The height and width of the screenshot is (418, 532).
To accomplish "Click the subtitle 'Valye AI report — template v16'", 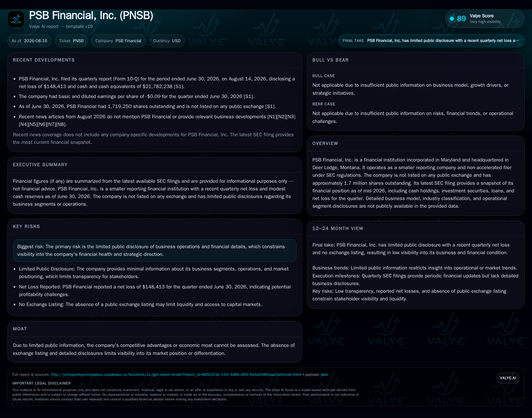I will pos(61,27).
